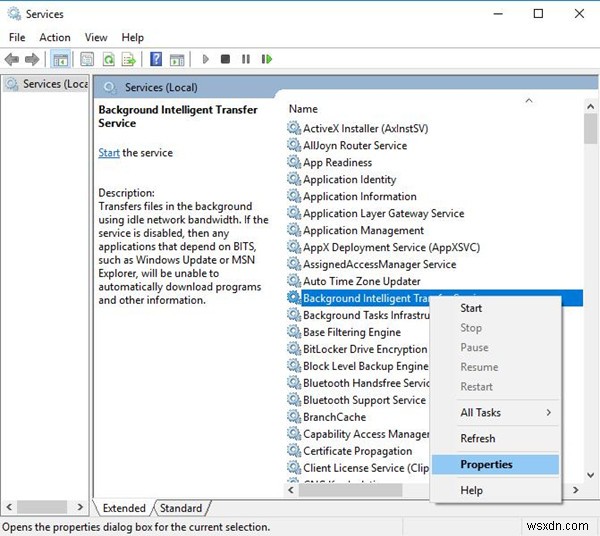Open the View menu

[x=96, y=37]
